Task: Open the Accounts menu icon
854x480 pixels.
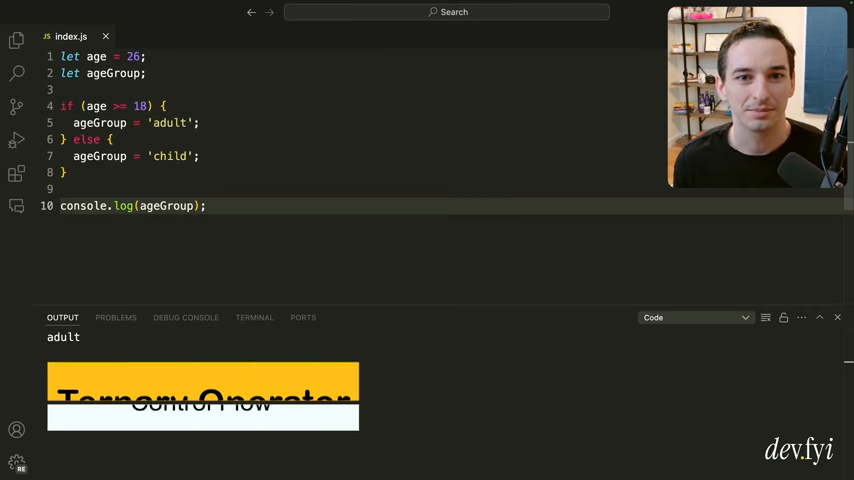Action: pyautogui.click(x=16, y=430)
